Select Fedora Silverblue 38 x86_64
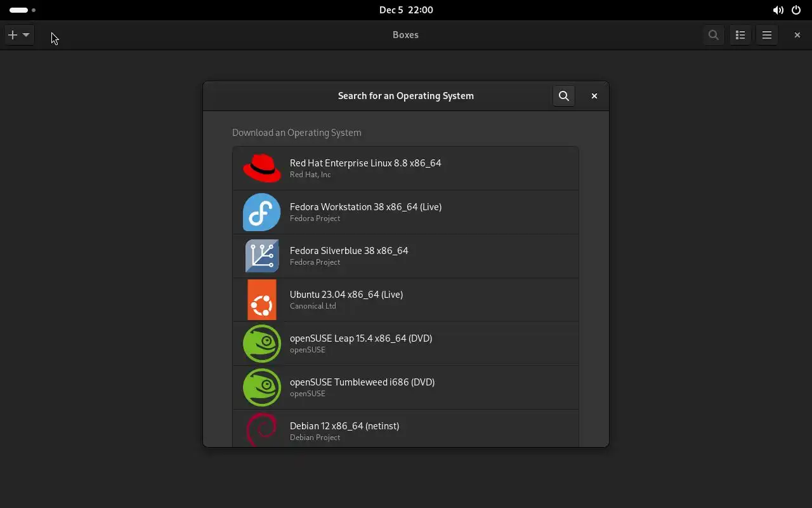 [405, 256]
